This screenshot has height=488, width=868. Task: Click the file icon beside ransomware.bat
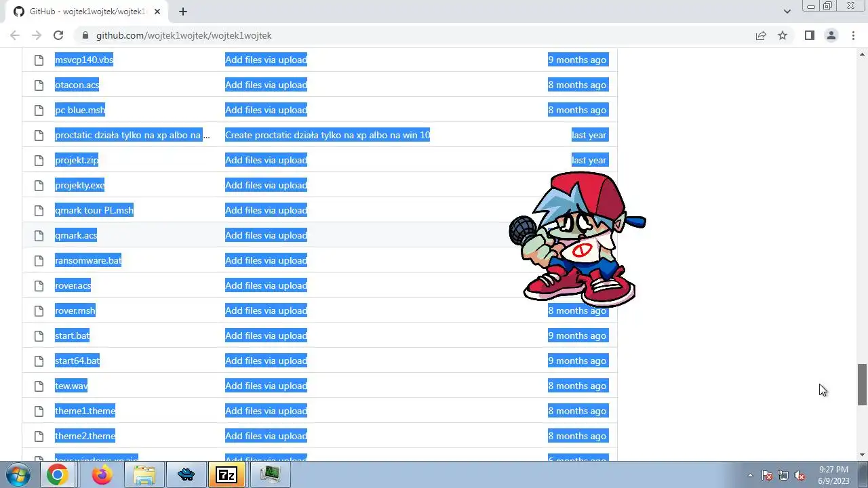(x=39, y=260)
